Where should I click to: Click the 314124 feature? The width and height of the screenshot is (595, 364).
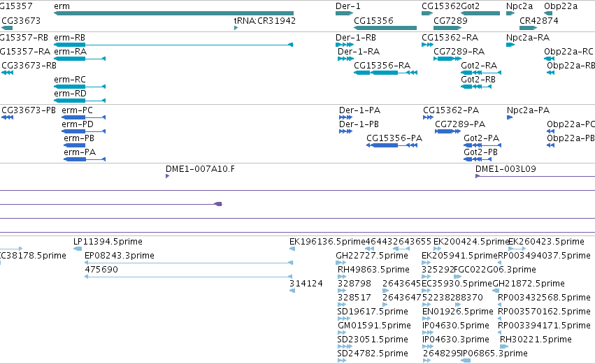(x=292, y=291)
